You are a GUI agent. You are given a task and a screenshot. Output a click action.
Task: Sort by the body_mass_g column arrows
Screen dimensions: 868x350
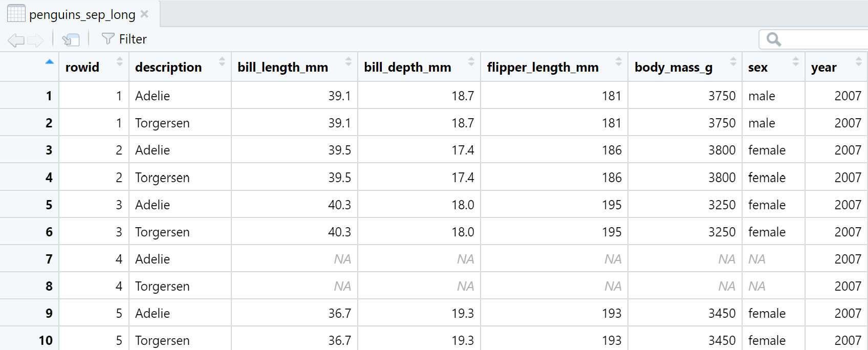tap(733, 62)
